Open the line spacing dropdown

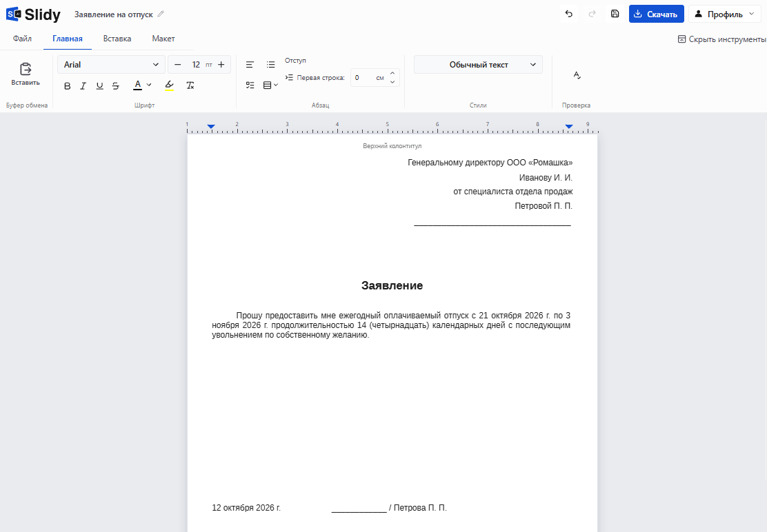pyautogui.click(x=270, y=85)
